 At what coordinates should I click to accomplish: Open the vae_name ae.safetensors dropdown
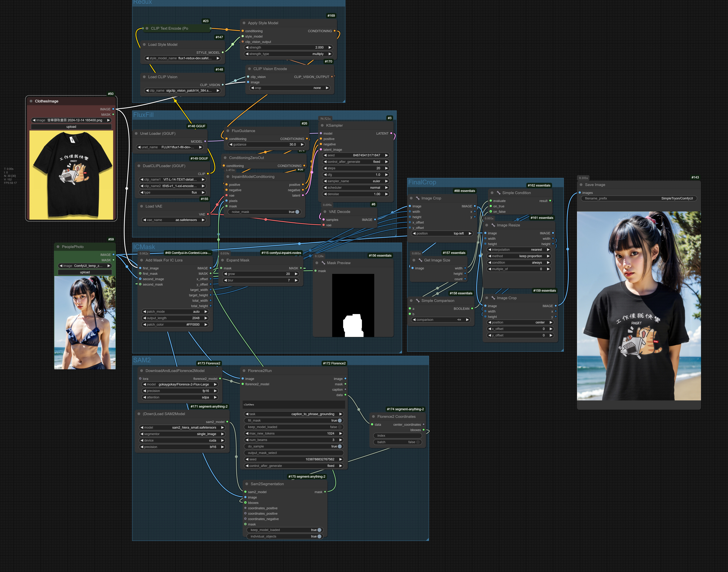click(174, 220)
